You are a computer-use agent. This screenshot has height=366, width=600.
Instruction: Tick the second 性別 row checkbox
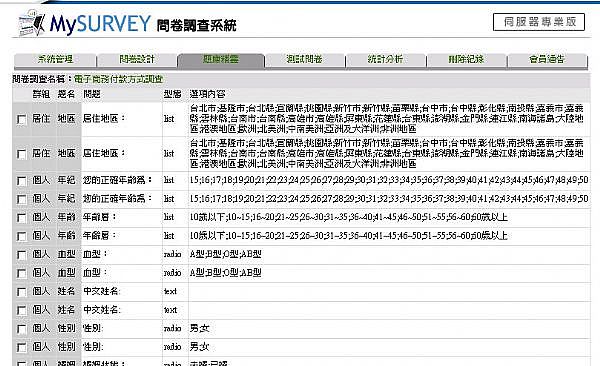pos(21,348)
